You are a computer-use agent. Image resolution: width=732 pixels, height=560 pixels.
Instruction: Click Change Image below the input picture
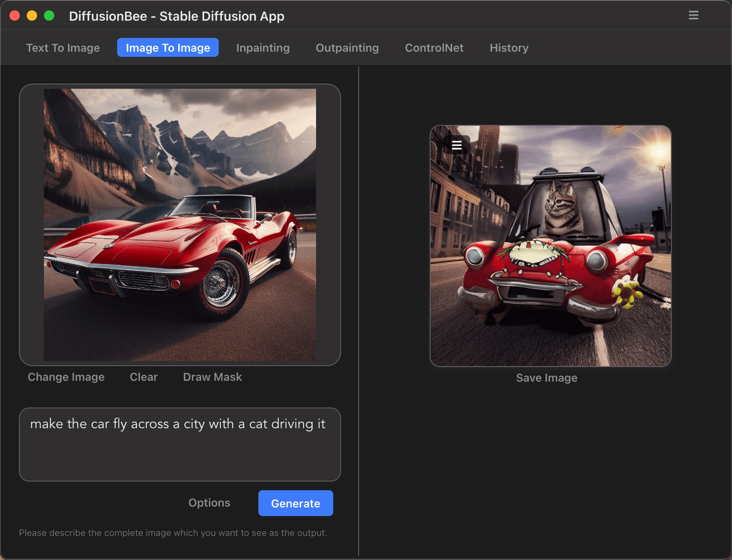[x=66, y=377]
